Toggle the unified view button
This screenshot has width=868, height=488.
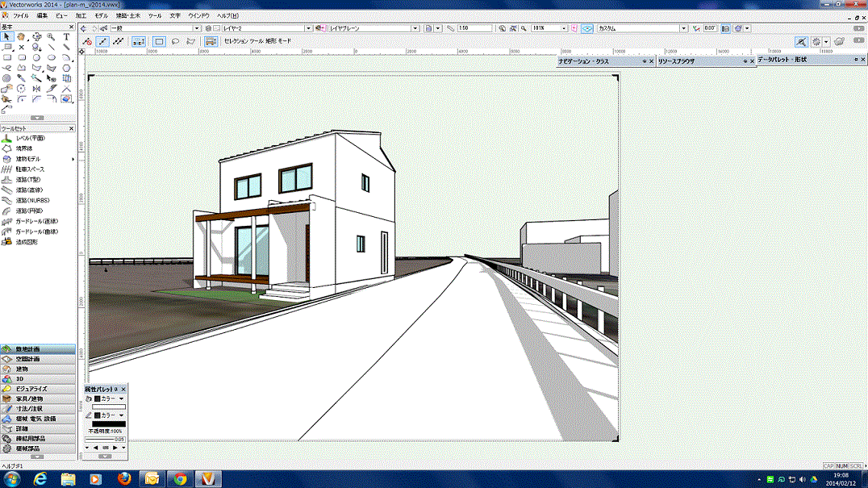click(586, 28)
